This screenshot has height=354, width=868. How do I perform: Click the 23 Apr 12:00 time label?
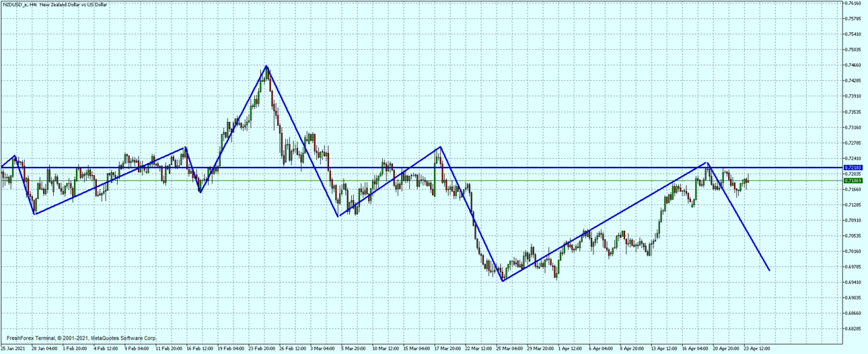tap(757, 349)
